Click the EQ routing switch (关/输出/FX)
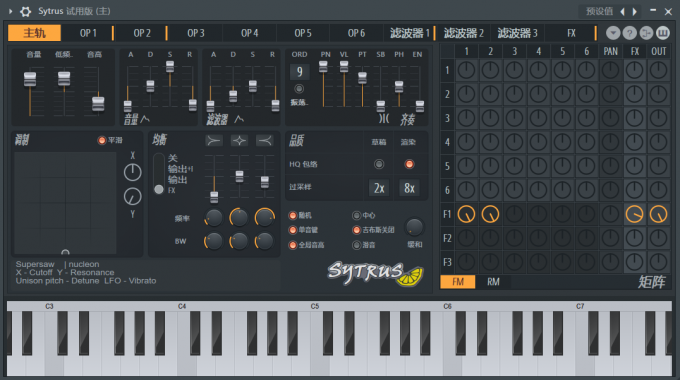This screenshot has height=380, width=680. tap(159, 174)
